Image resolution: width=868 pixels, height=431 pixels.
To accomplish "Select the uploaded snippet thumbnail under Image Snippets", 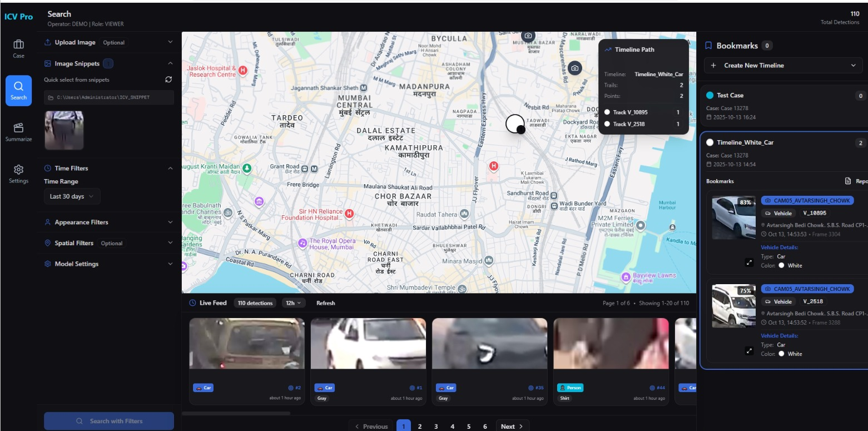I will click(x=63, y=130).
